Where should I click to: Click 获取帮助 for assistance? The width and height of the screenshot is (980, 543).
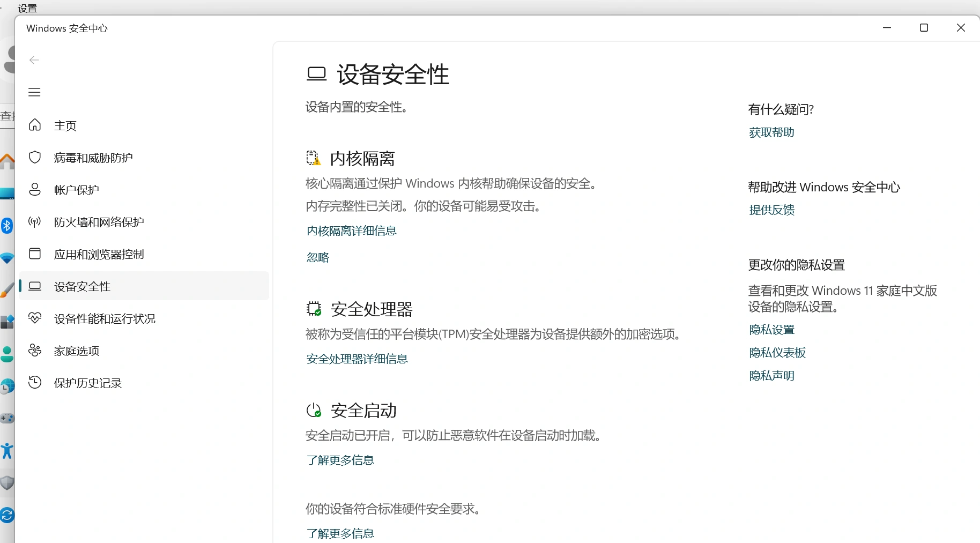tap(771, 132)
